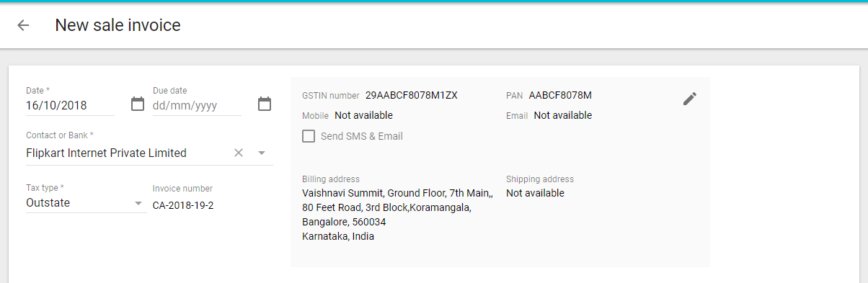Click the Due date dd/mm/yyyy field
Image resolution: width=868 pixels, height=283 pixels.
point(197,105)
